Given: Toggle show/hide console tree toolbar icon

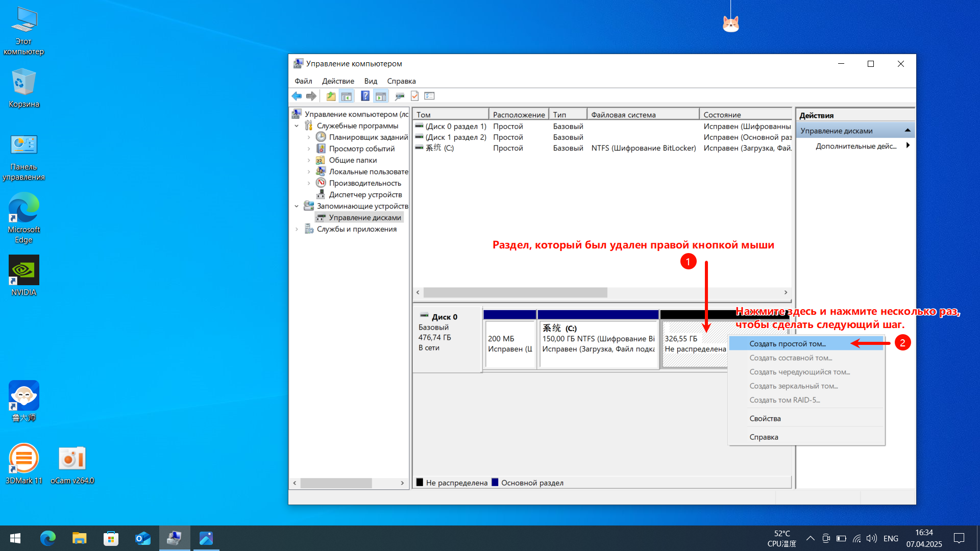Looking at the screenshot, I should tap(347, 96).
